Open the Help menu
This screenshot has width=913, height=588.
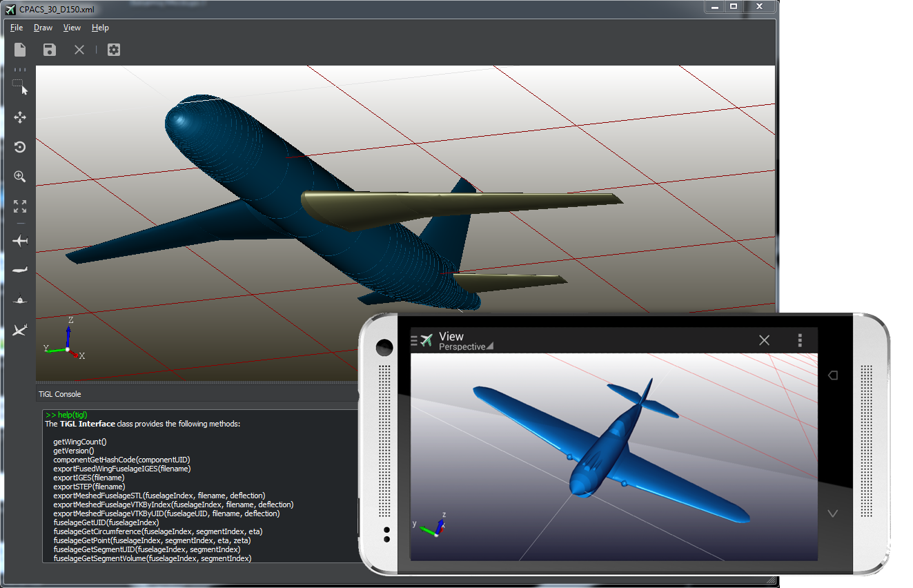point(100,28)
